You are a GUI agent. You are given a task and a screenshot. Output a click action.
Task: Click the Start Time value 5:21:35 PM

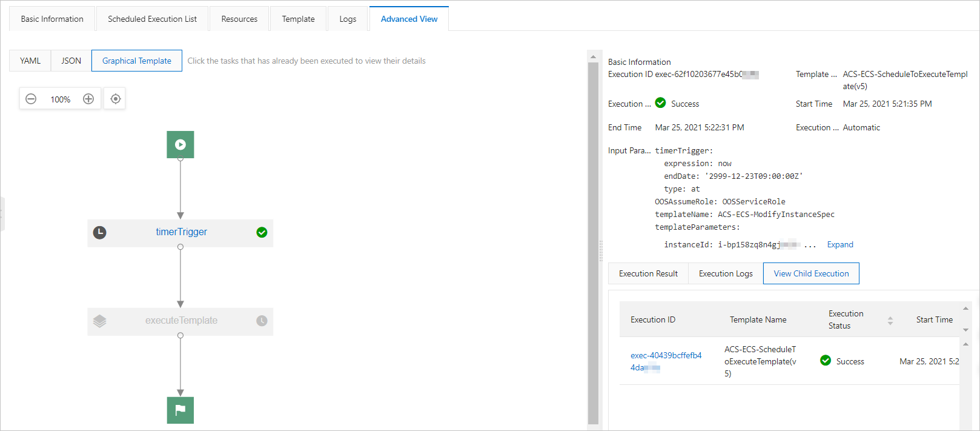pyautogui.click(x=887, y=104)
